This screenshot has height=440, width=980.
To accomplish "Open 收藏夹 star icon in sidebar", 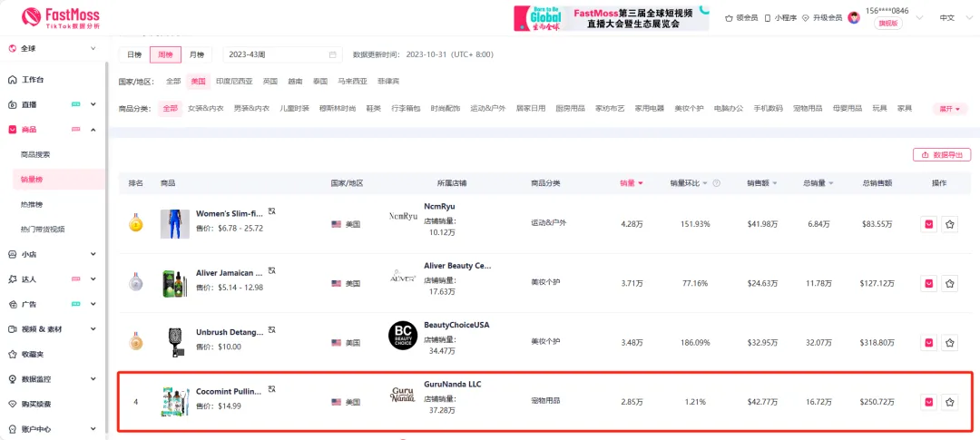I will (x=12, y=355).
